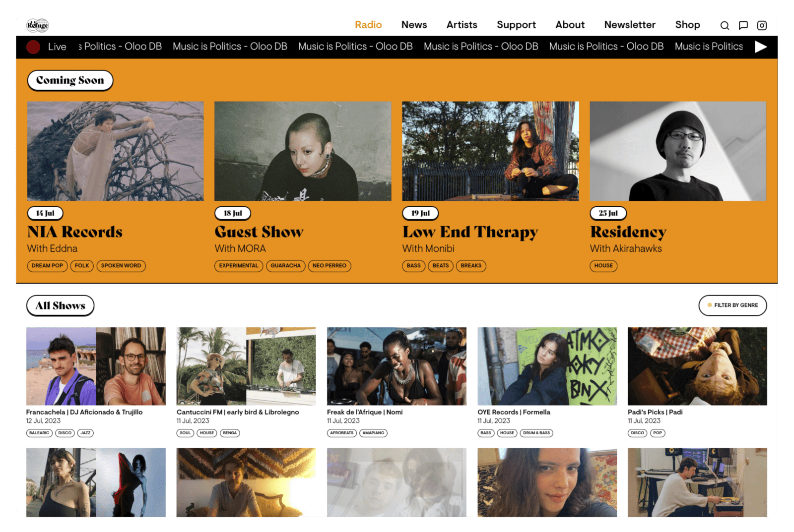
Task: Select the Drum & Bass genre tag
Action: [x=536, y=433]
